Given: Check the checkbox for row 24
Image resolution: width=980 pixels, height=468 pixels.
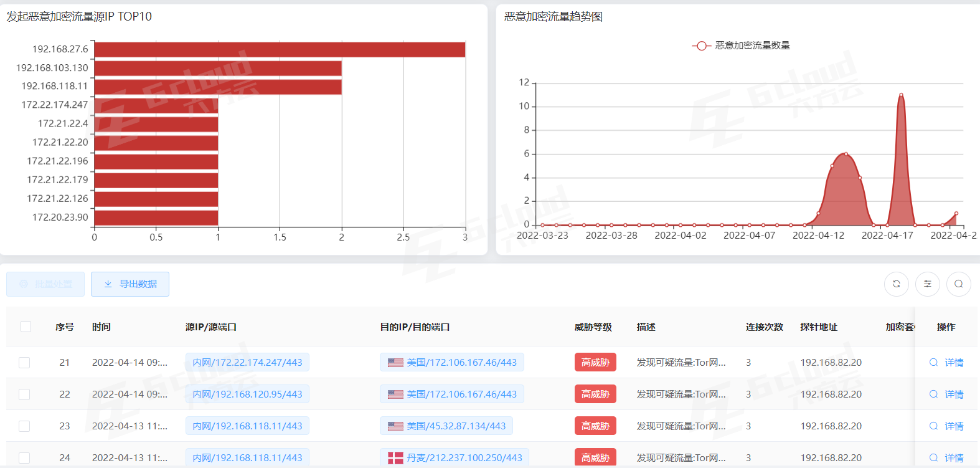Looking at the screenshot, I should 24,458.
